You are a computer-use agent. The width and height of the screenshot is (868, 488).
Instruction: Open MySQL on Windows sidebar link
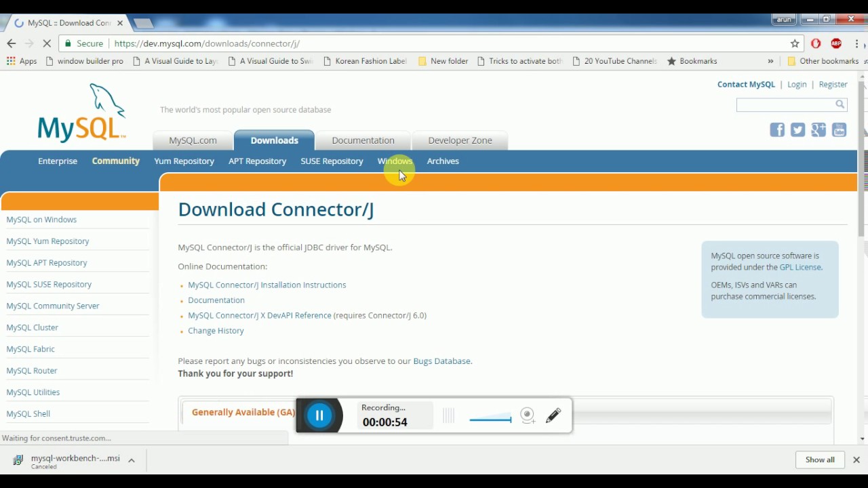[41, 220]
